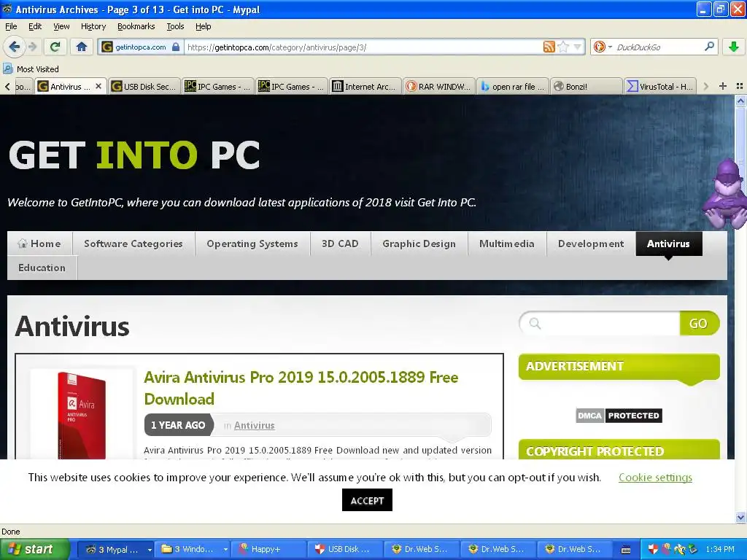Screen dimensions: 747x560
Task: Open the Antivirus category link under post
Action: click(x=254, y=425)
